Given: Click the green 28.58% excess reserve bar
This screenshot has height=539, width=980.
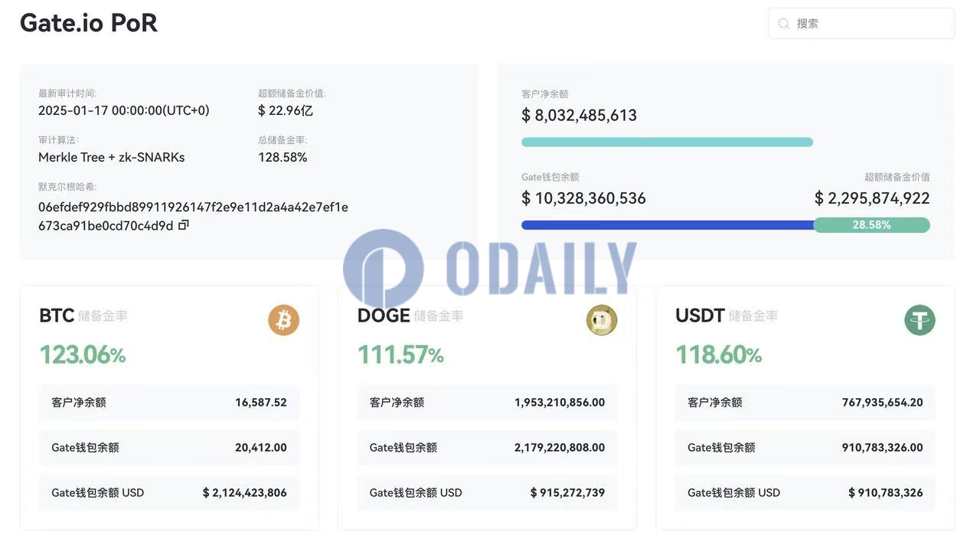Looking at the screenshot, I should pos(871,225).
